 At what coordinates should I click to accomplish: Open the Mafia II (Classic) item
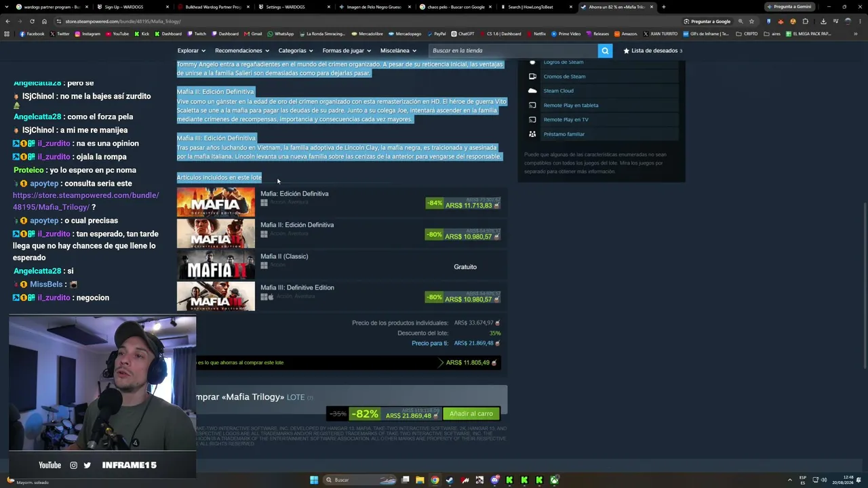(284, 256)
